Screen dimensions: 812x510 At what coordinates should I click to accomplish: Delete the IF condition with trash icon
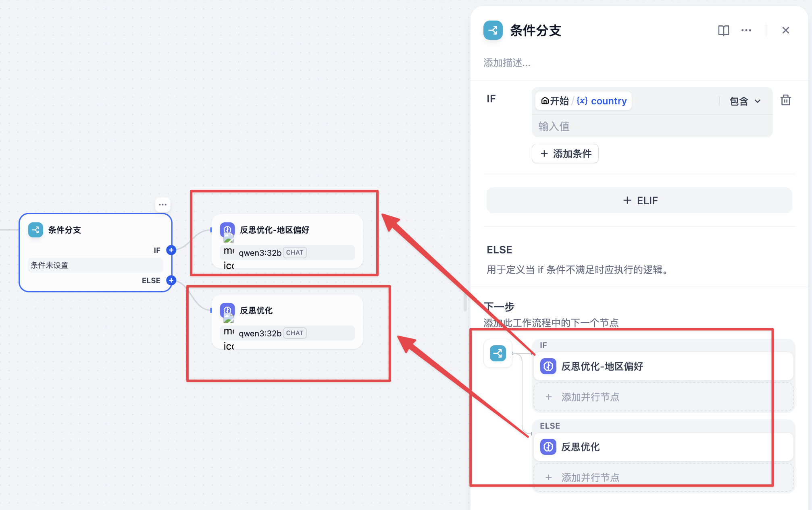[x=785, y=100]
